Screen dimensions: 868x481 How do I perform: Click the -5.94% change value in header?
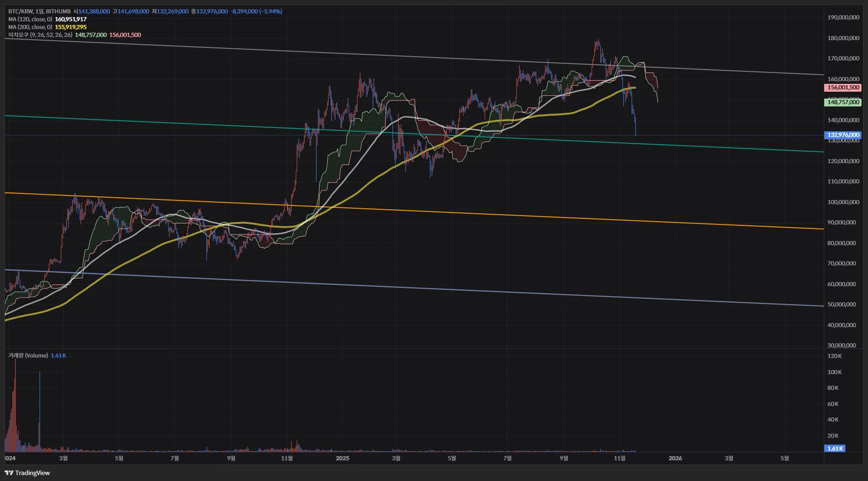coord(271,11)
